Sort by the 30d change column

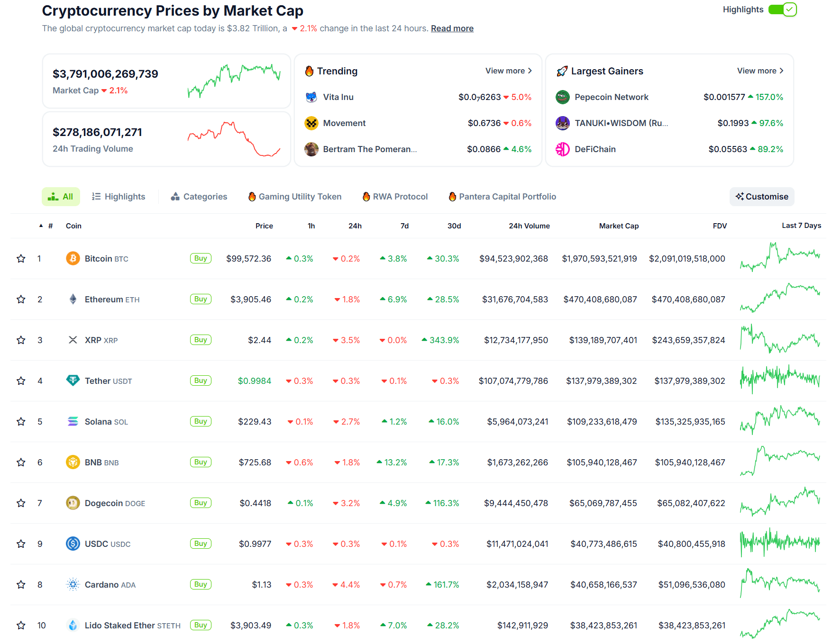point(454,226)
